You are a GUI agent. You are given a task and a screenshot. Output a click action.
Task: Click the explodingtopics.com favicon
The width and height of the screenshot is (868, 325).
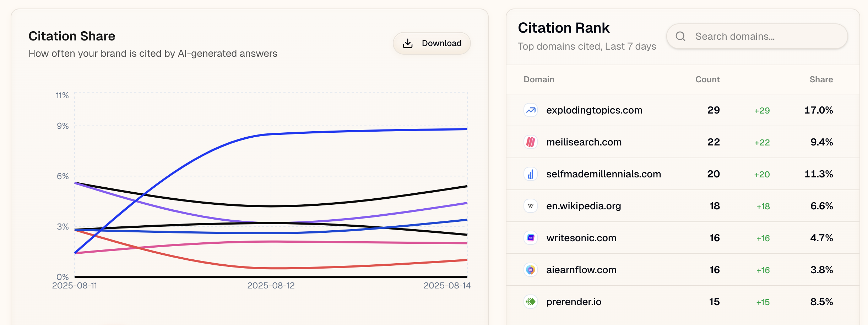tap(531, 110)
